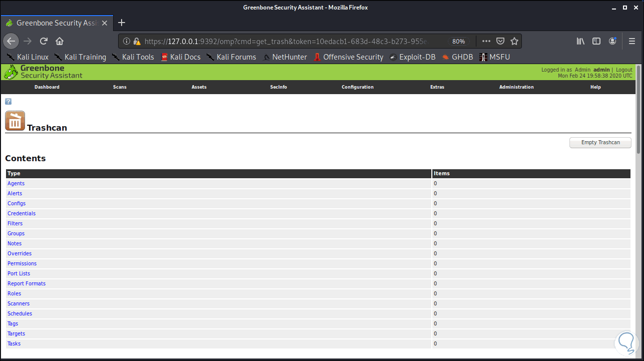
Task: Click the Empty Trashcan button
Action: coord(600,143)
